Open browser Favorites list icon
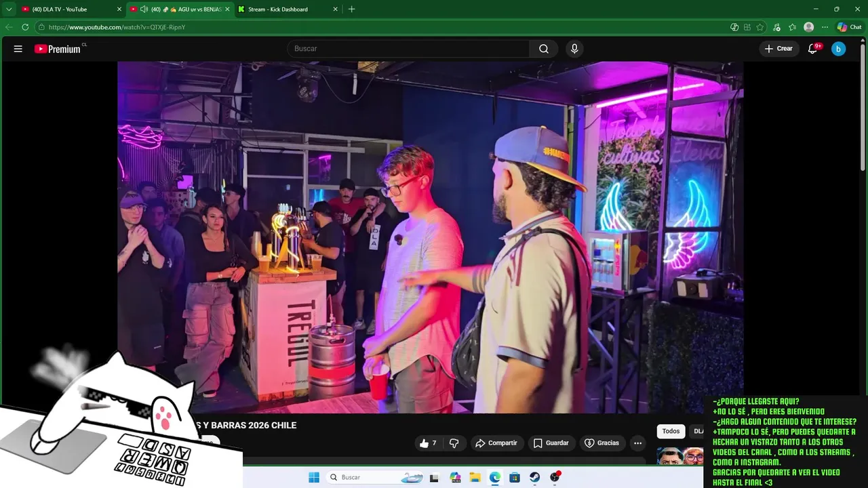The width and height of the screenshot is (868, 488). [x=793, y=27]
